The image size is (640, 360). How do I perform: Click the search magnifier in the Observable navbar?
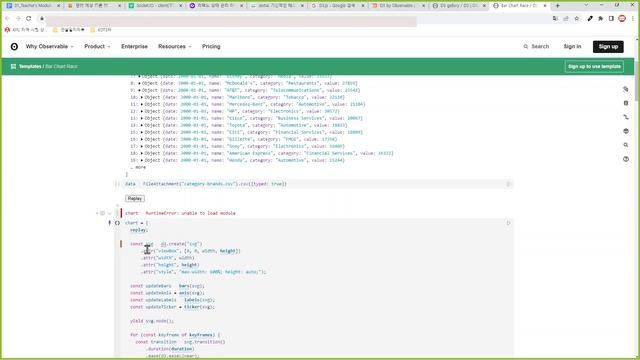tap(526, 47)
